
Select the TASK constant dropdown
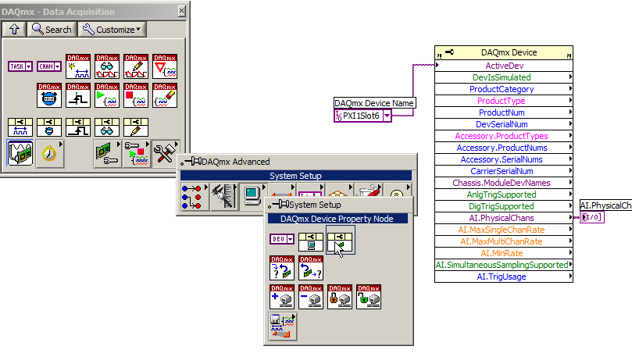click(x=20, y=66)
